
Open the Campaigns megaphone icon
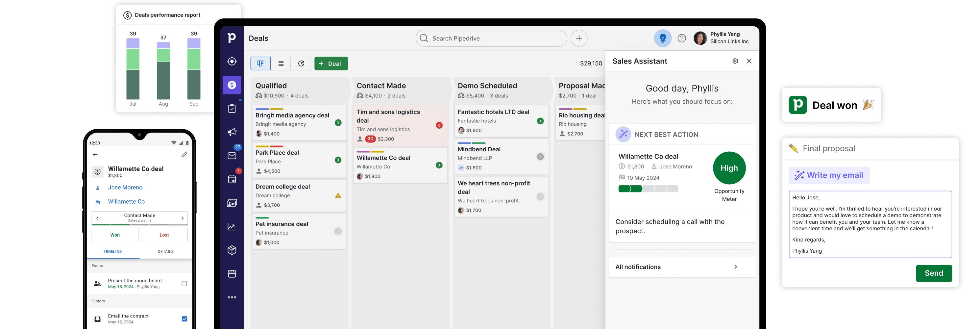tap(232, 132)
